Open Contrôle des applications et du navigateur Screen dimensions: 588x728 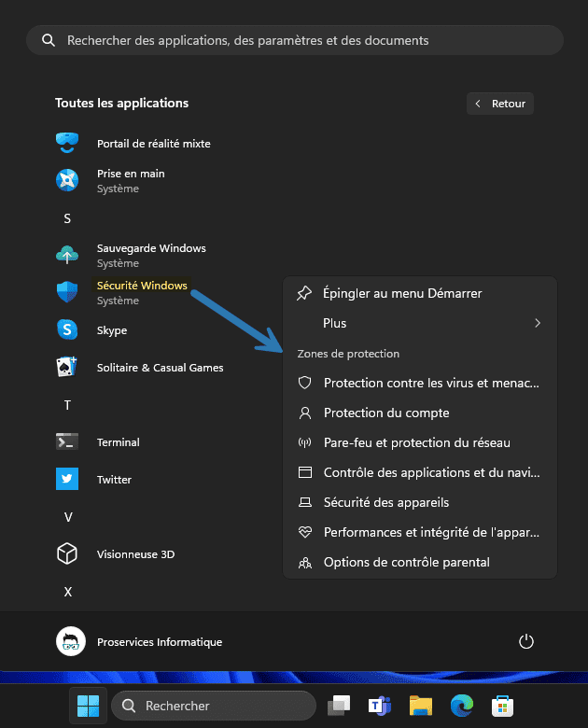coord(420,472)
